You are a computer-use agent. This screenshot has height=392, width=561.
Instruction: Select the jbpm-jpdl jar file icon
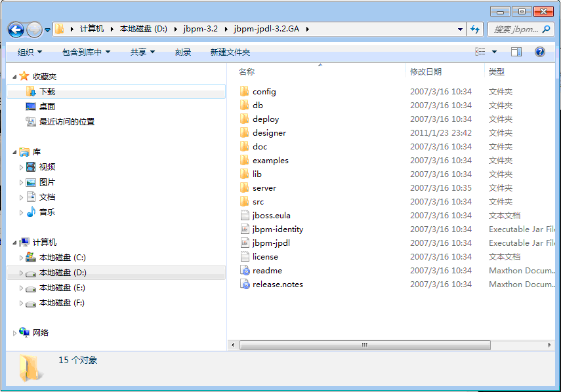pos(245,243)
